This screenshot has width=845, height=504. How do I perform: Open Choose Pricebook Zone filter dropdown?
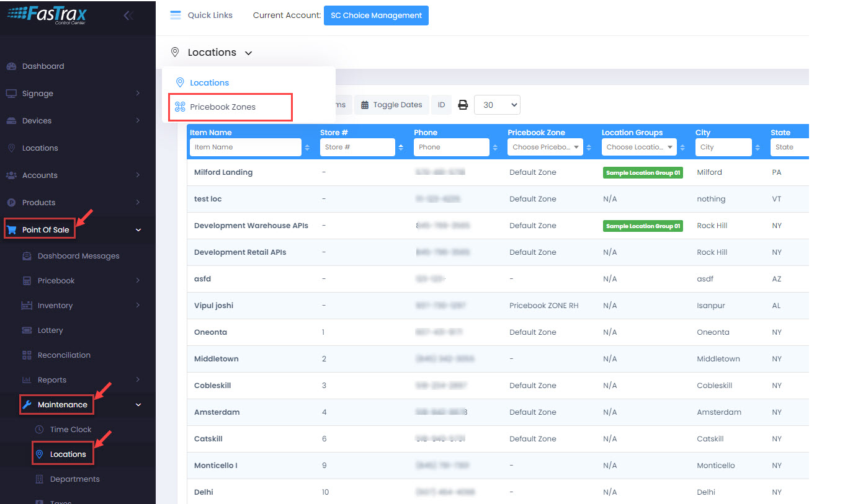(x=545, y=147)
